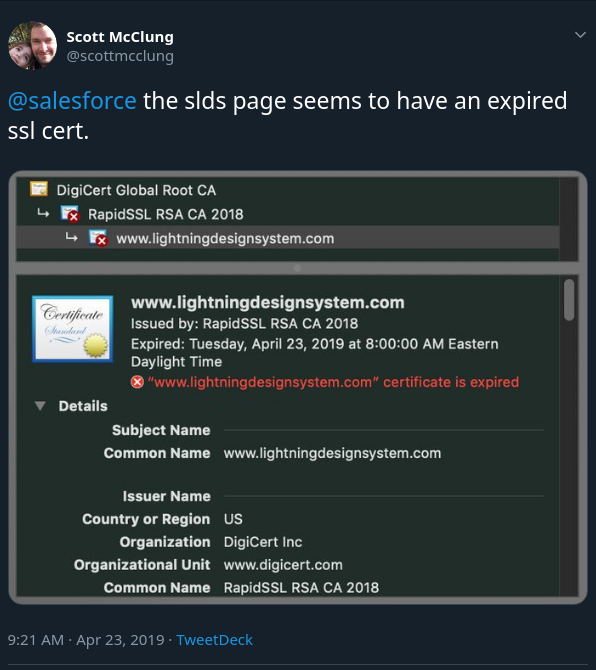Click the red certificate is expired message

pyautogui.click(x=333, y=382)
